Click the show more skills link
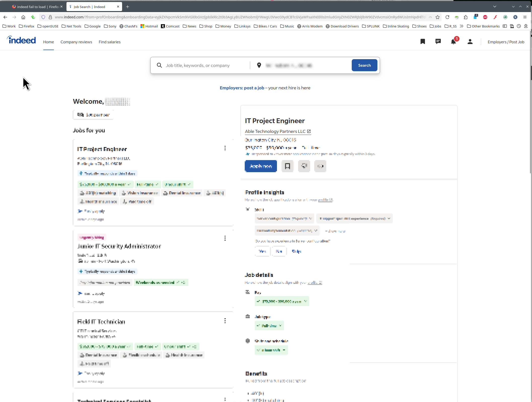The height and width of the screenshot is (402, 532). [x=335, y=231]
